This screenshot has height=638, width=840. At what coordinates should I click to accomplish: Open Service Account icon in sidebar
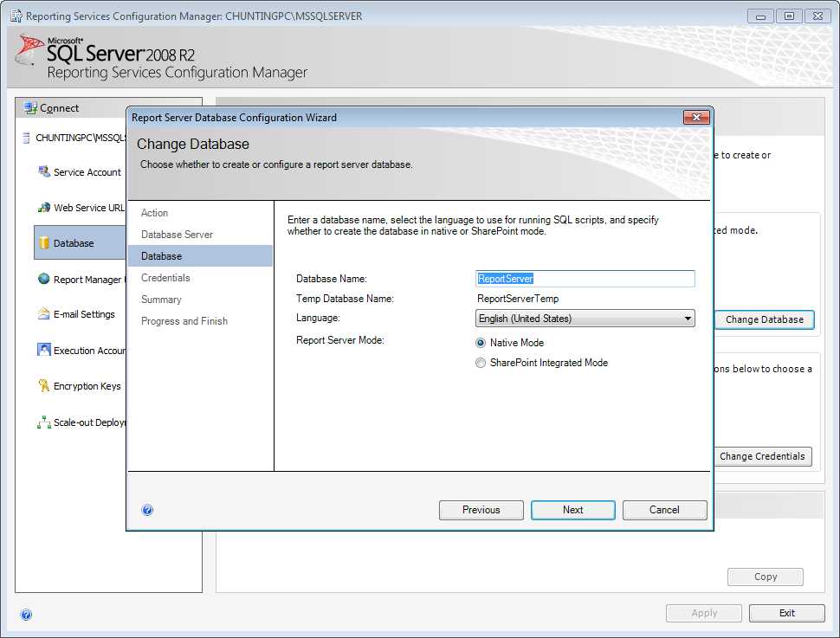pyautogui.click(x=44, y=171)
